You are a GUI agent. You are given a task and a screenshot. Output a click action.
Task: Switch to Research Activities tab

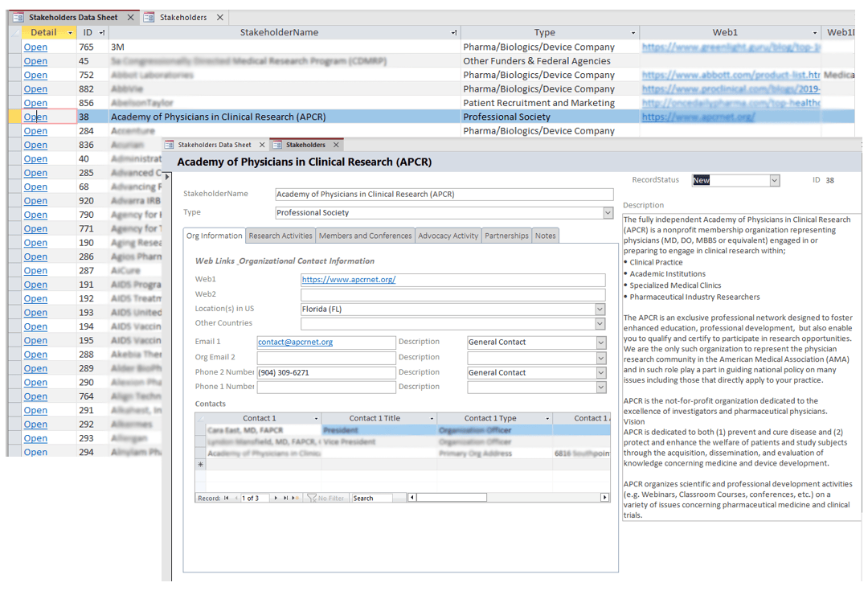pos(280,236)
